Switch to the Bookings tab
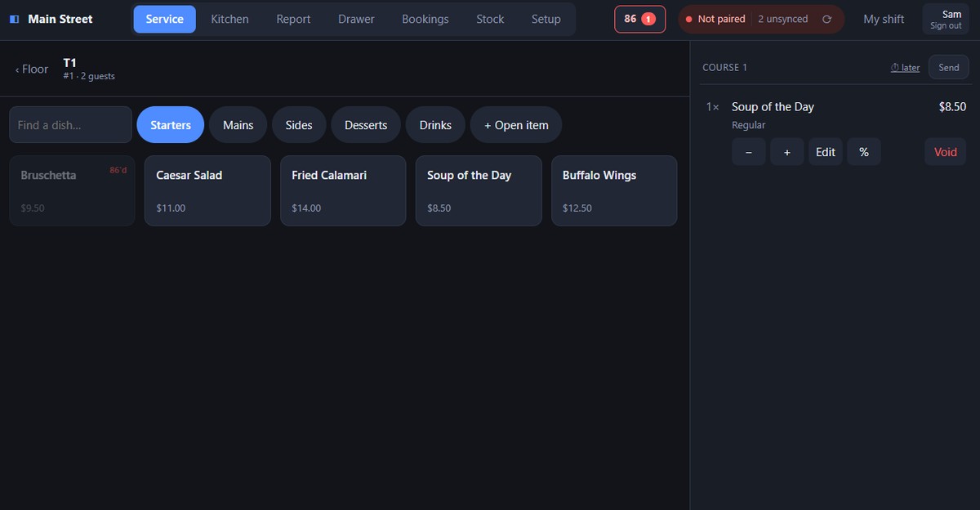Viewport: 980px width, 510px height. [x=425, y=19]
